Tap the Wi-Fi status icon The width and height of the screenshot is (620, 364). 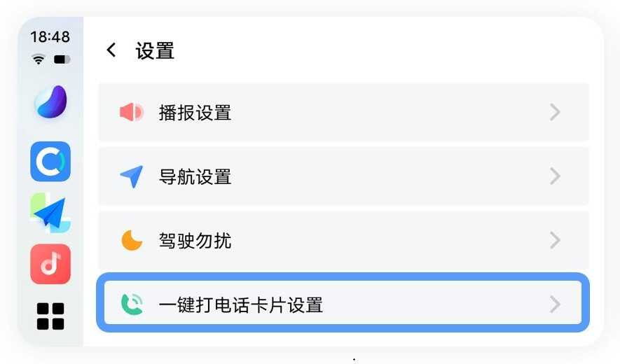click(39, 60)
